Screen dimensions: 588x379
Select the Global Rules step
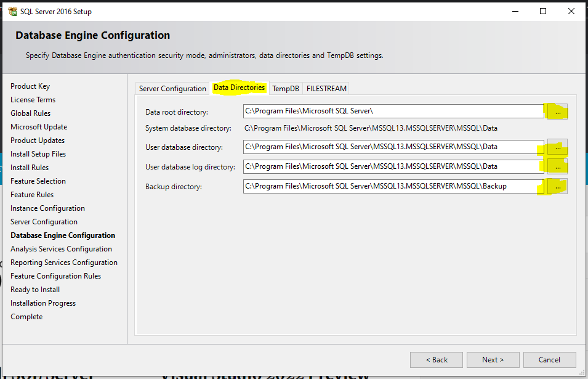click(30, 113)
